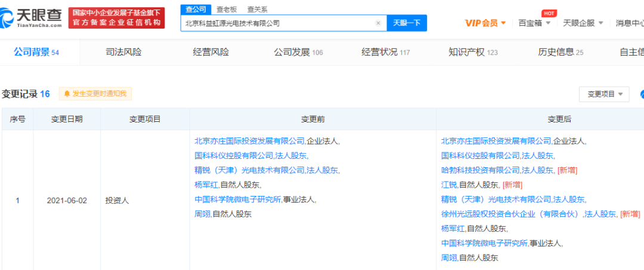Click the 变更记录 16 heading
Screen dimensions: 644x270
click(x=26, y=94)
